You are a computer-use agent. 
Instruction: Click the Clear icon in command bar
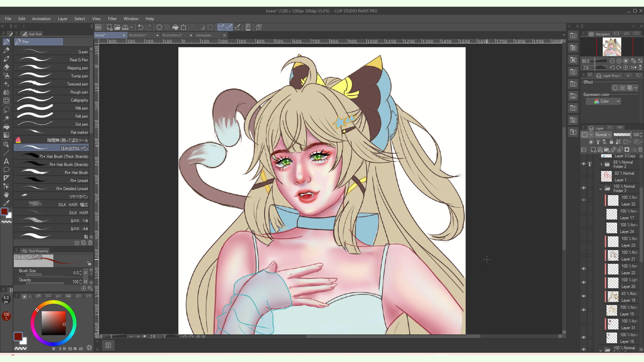159,27
